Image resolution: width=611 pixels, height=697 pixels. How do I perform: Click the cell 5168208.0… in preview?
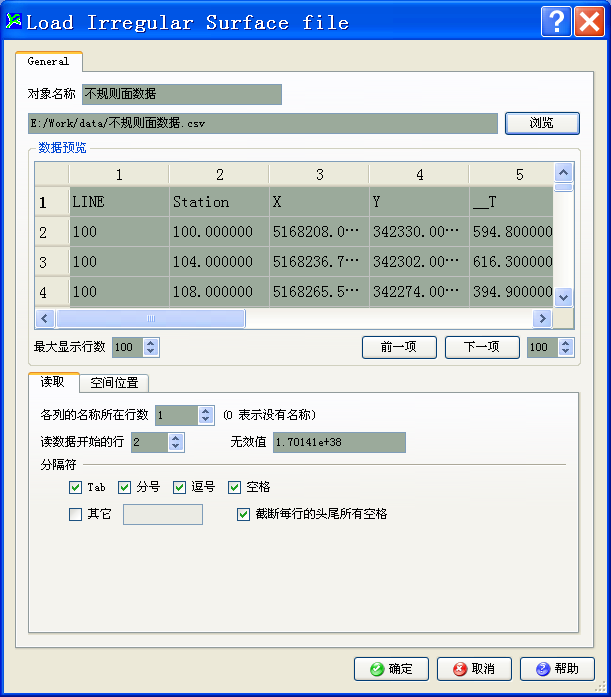[319, 232]
